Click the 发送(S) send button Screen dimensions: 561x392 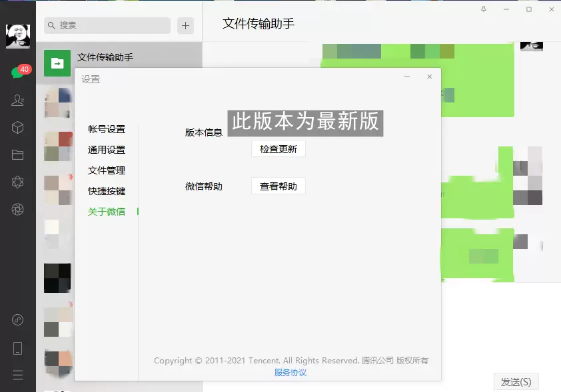tap(516, 382)
